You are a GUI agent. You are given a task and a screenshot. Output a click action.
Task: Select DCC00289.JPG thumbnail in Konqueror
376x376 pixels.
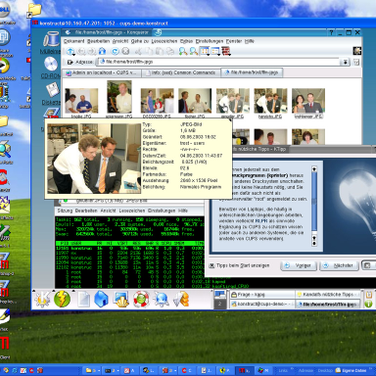pyautogui.click(x=157, y=101)
